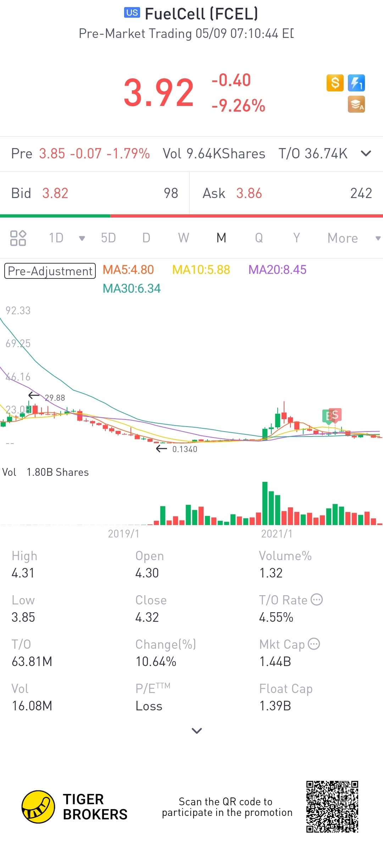
Task: Tap the Ask 3.86 price
Action: coord(249,193)
